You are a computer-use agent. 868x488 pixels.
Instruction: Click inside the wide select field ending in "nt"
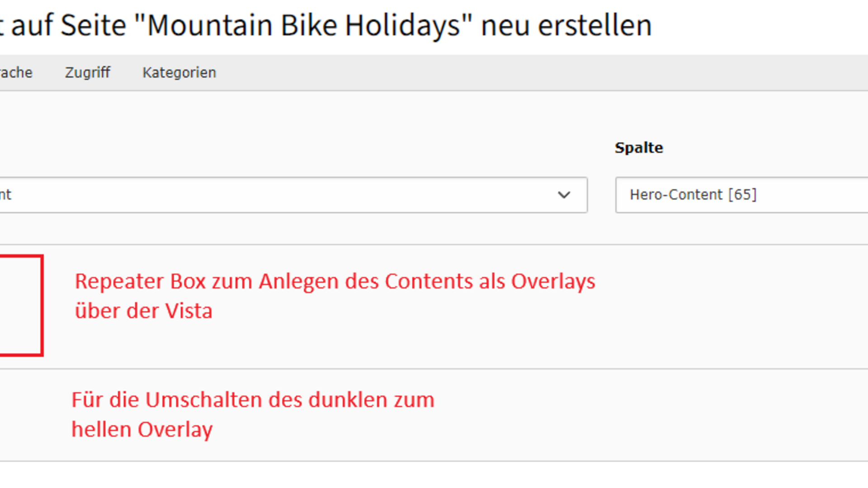pyautogui.click(x=271, y=195)
